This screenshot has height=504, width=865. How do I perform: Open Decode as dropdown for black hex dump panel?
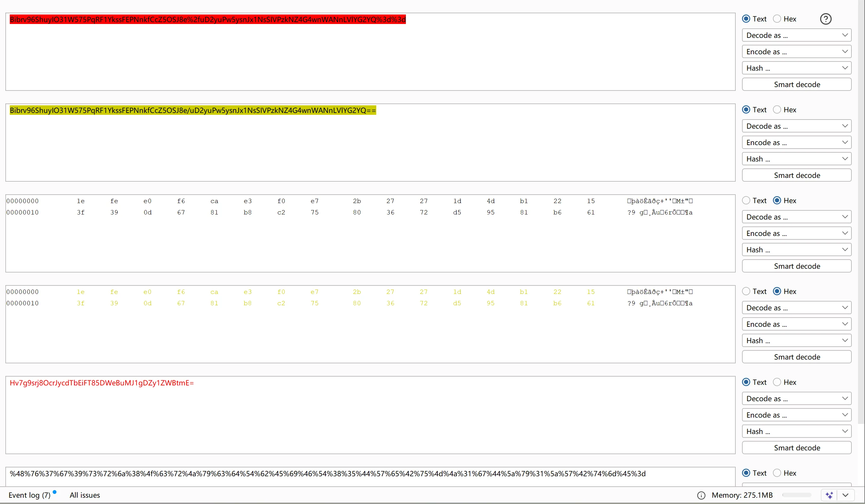pos(796,217)
